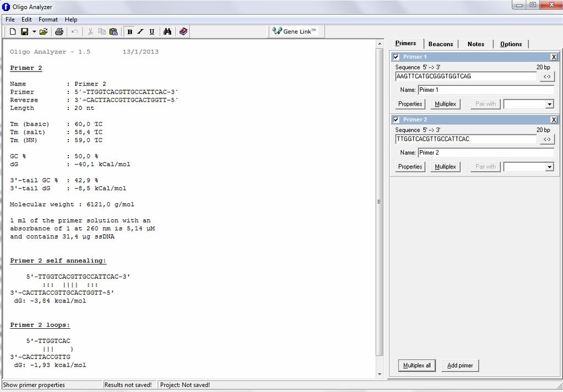Click 'Molecular weight : 6121,0 g/mol' line

[72, 205]
